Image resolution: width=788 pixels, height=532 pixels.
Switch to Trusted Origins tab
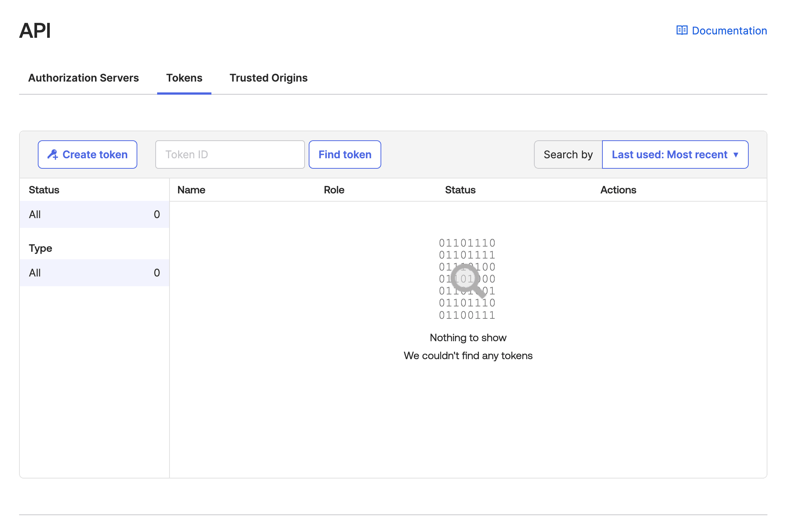click(x=268, y=78)
